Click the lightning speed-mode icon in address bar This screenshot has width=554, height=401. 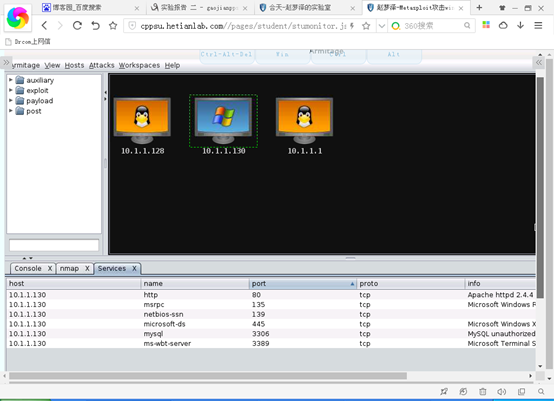click(352, 25)
